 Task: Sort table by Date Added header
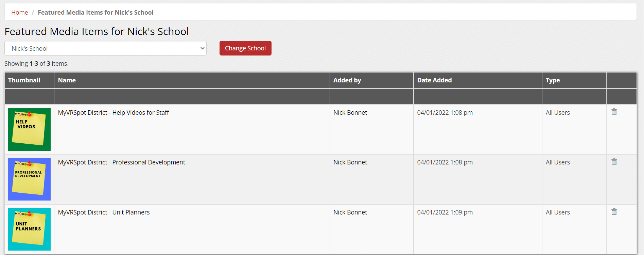tap(434, 80)
